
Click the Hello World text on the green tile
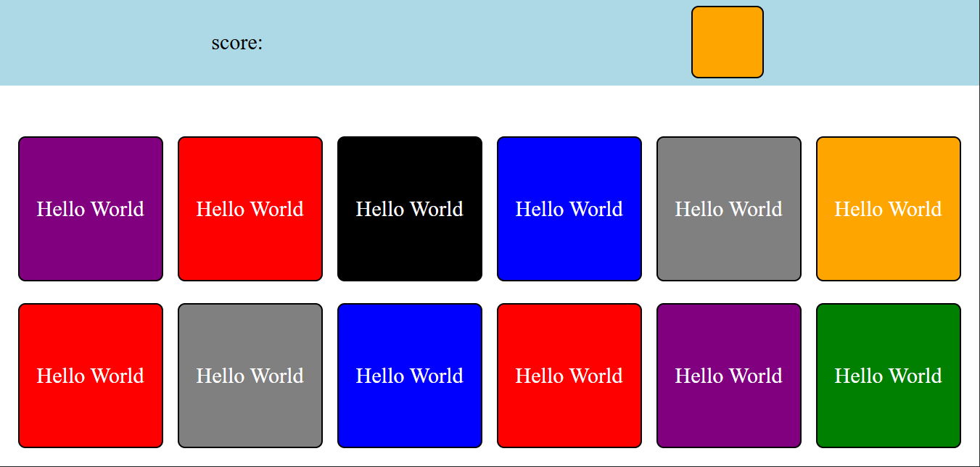[x=888, y=376]
